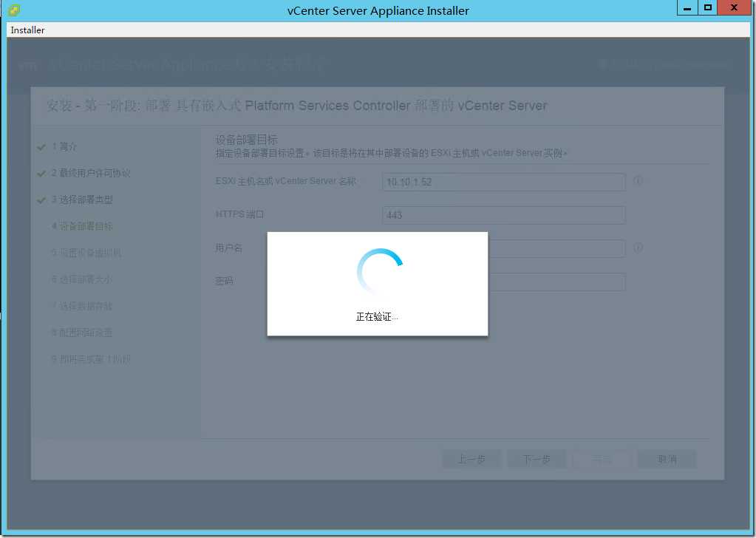Click the checkmark beside step 2 许可协议
The height and width of the screenshot is (538, 756).
click(x=41, y=174)
